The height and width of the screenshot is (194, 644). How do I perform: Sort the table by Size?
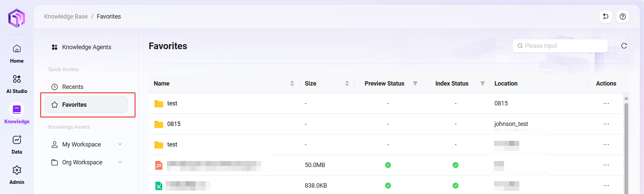(347, 84)
